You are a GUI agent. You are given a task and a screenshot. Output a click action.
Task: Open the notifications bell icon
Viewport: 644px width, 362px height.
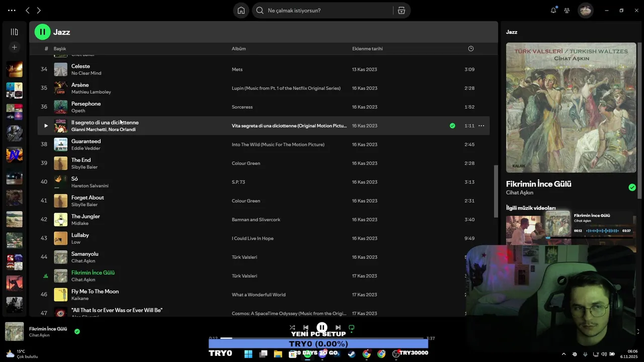coord(553,10)
